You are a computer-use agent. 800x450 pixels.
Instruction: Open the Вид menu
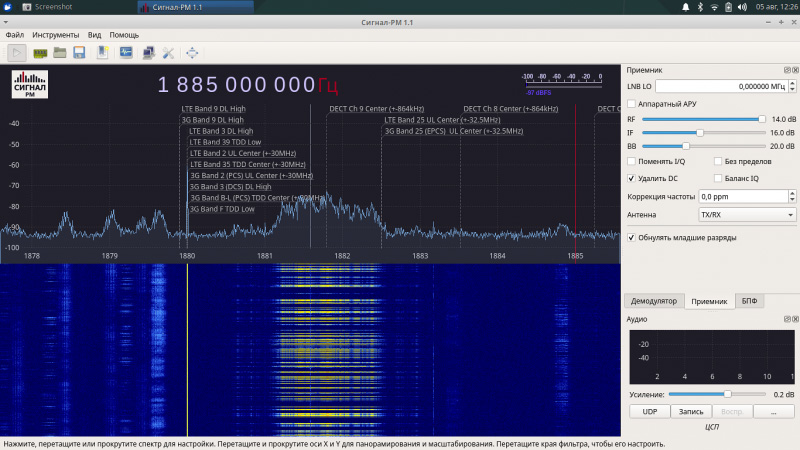point(95,35)
